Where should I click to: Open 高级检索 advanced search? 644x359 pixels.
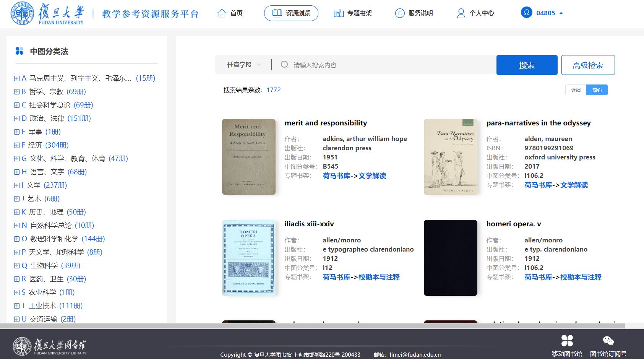(x=588, y=65)
